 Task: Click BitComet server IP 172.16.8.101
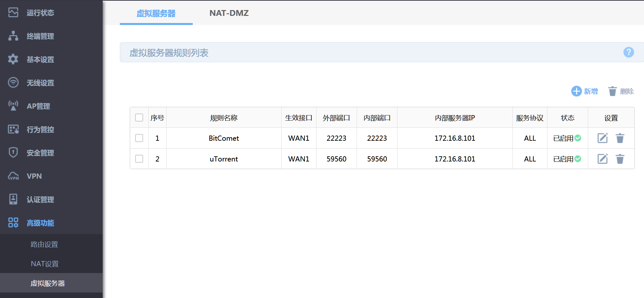(455, 138)
